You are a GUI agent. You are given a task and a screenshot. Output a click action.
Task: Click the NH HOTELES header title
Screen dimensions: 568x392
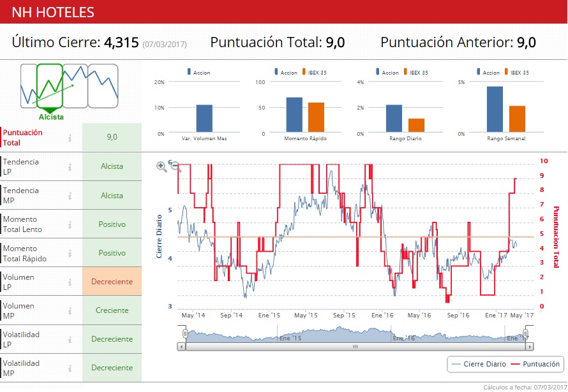tap(53, 12)
